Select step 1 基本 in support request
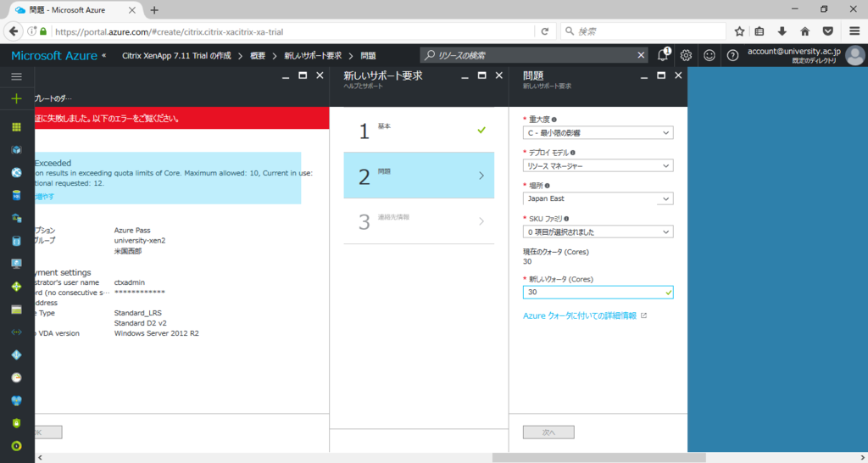This screenshot has width=868, height=463. point(419,130)
